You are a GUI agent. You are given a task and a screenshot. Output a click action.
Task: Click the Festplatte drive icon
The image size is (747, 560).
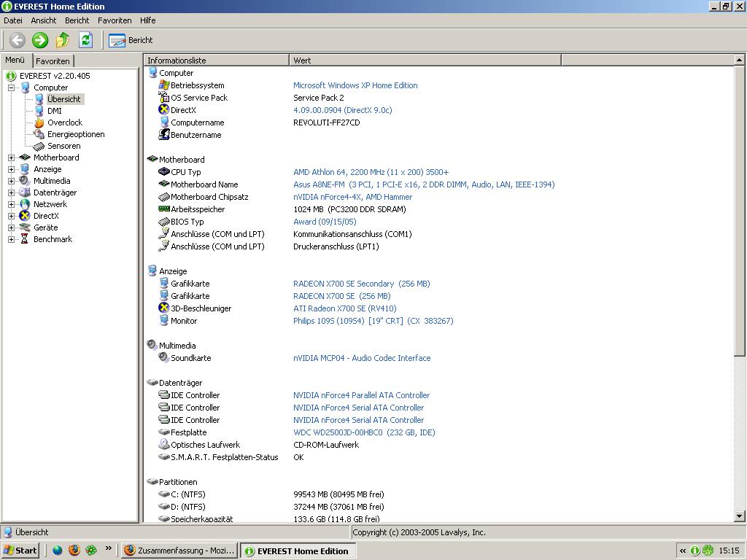point(164,432)
